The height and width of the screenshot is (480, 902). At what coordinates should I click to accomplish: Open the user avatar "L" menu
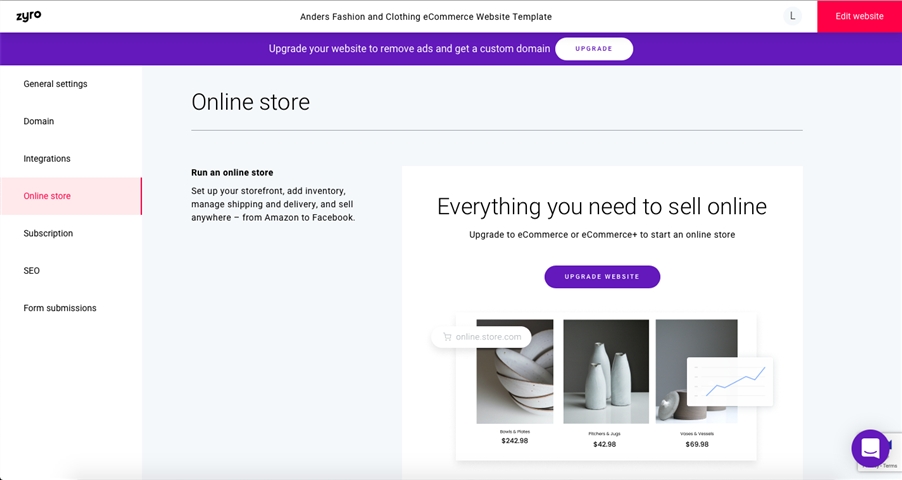(792, 16)
